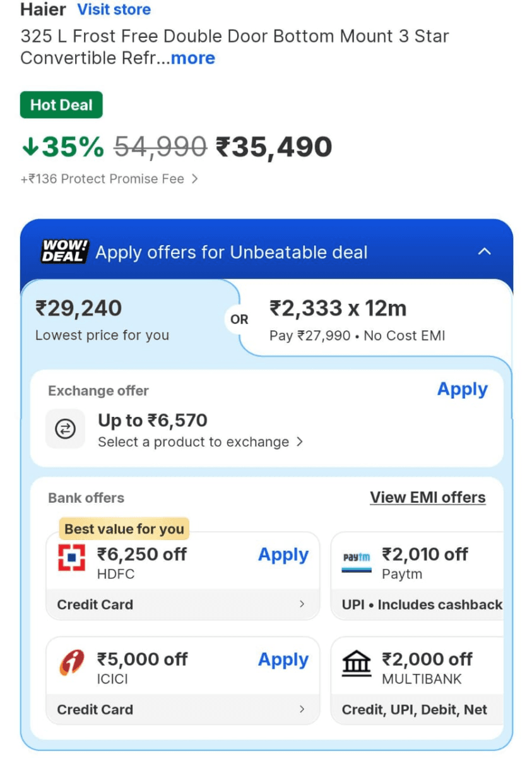Open the Visit store link
Viewport: 532px width, 758px height.
(114, 9)
